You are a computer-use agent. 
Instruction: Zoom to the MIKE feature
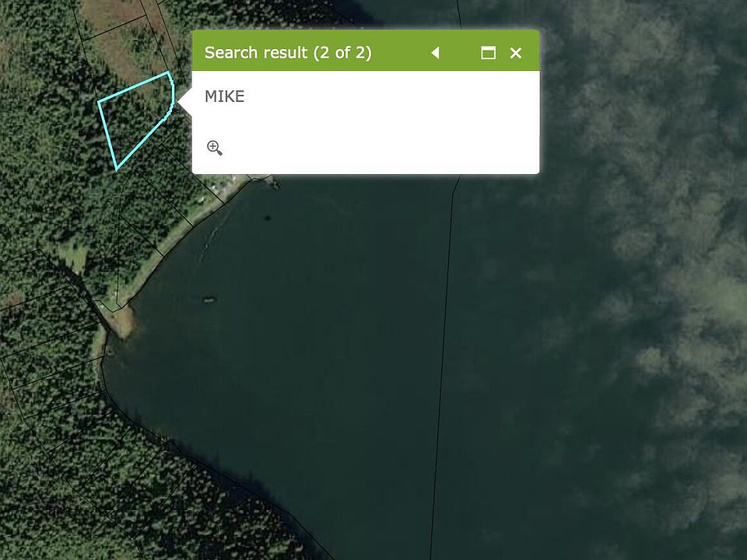pos(215,148)
